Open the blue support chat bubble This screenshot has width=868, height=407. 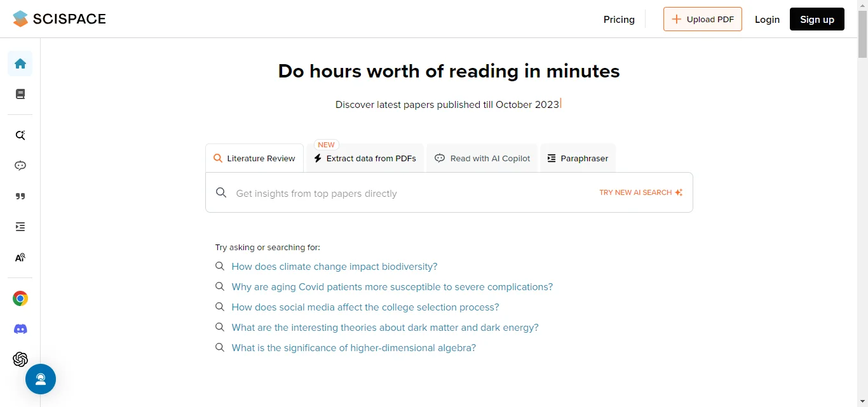(41, 379)
